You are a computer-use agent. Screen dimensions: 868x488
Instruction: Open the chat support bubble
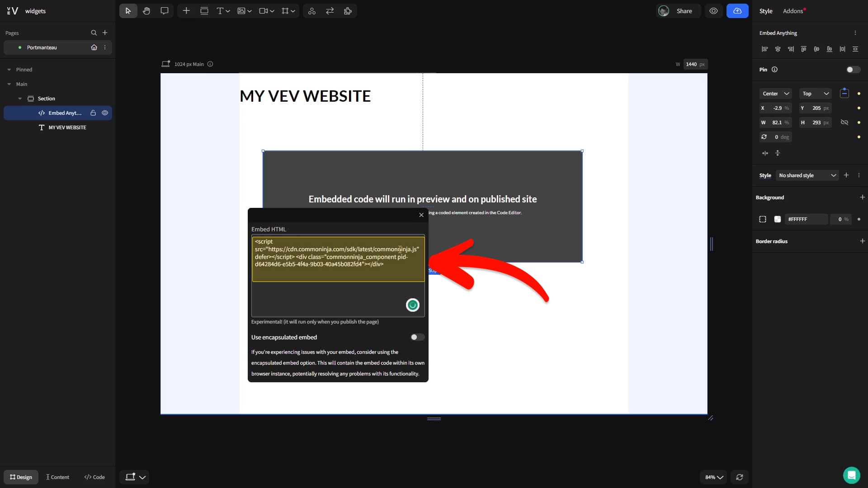click(x=851, y=475)
